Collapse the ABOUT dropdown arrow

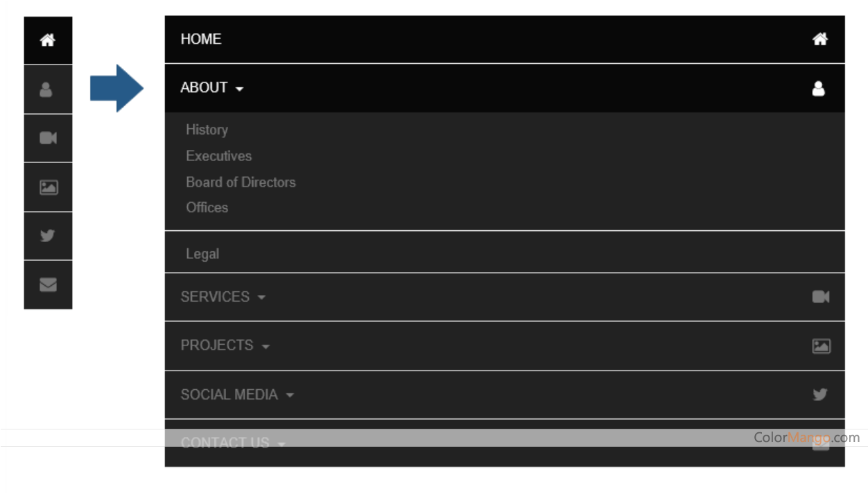click(x=240, y=90)
